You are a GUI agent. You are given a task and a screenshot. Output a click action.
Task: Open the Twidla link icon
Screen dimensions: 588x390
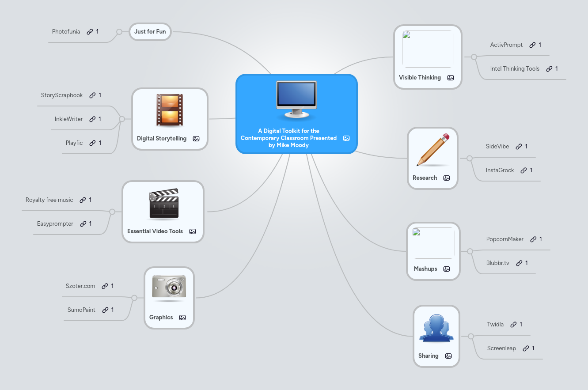[x=513, y=325]
